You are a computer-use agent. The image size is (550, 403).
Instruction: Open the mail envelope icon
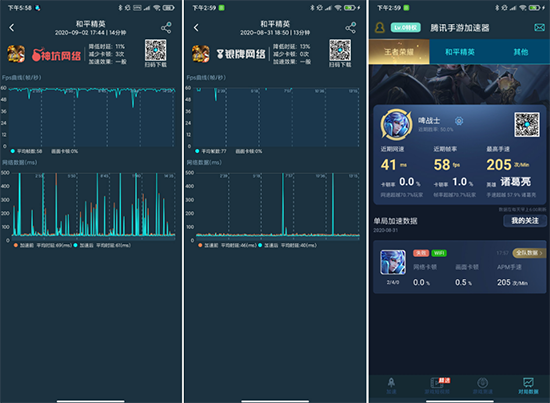[x=539, y=27]
